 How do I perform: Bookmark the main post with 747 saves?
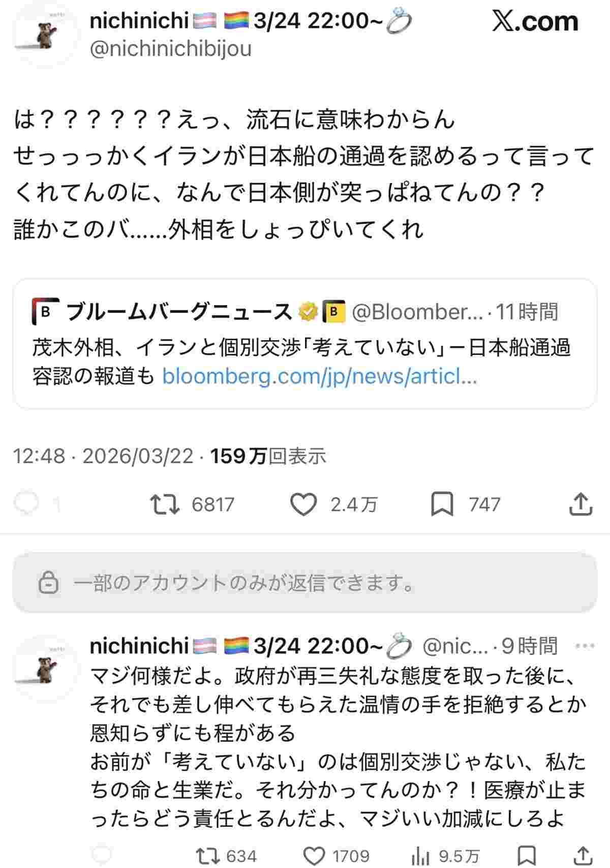coord(442,504)
